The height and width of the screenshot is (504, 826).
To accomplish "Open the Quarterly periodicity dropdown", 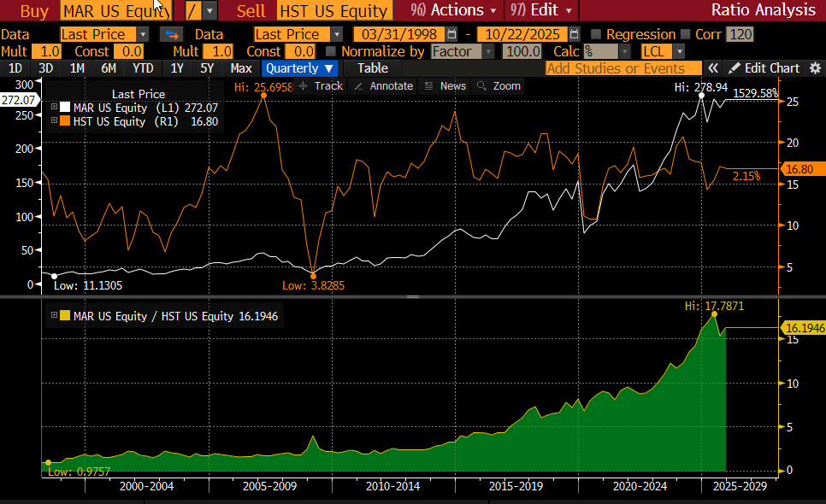I will (x=299, y=68).
